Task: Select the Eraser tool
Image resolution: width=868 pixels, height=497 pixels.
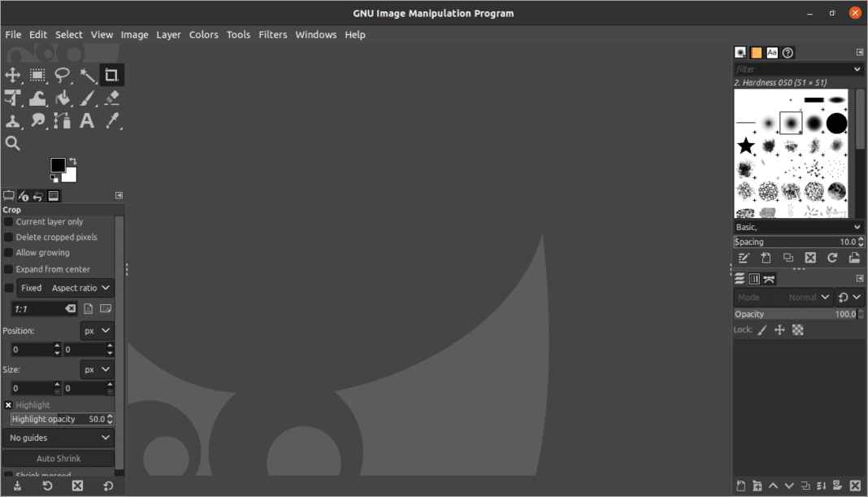Action: (111, 98)
